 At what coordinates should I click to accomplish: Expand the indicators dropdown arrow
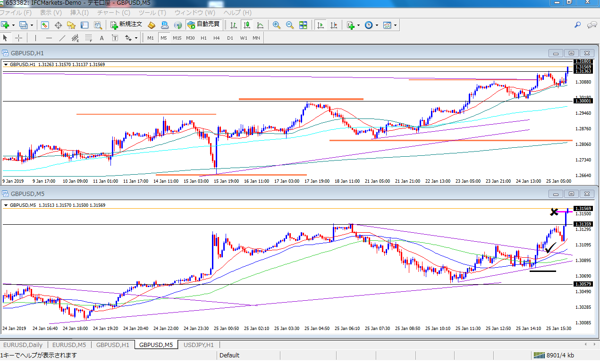tap(359, 25)
